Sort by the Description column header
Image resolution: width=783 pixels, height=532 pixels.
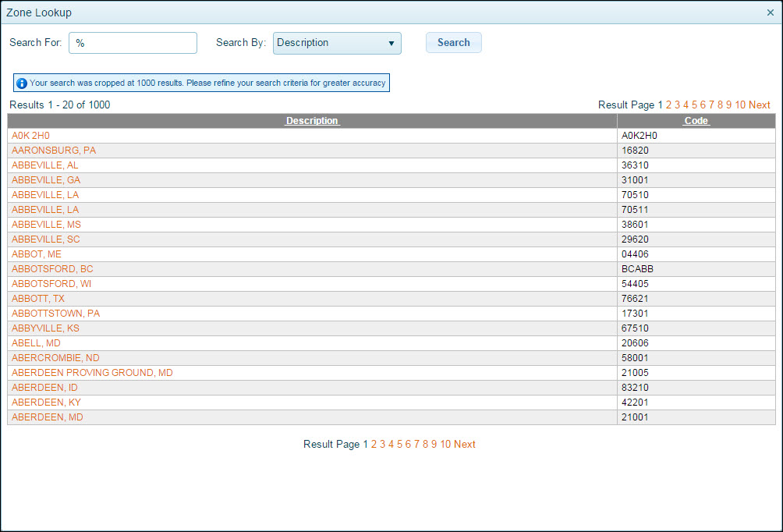pos(312,121)
